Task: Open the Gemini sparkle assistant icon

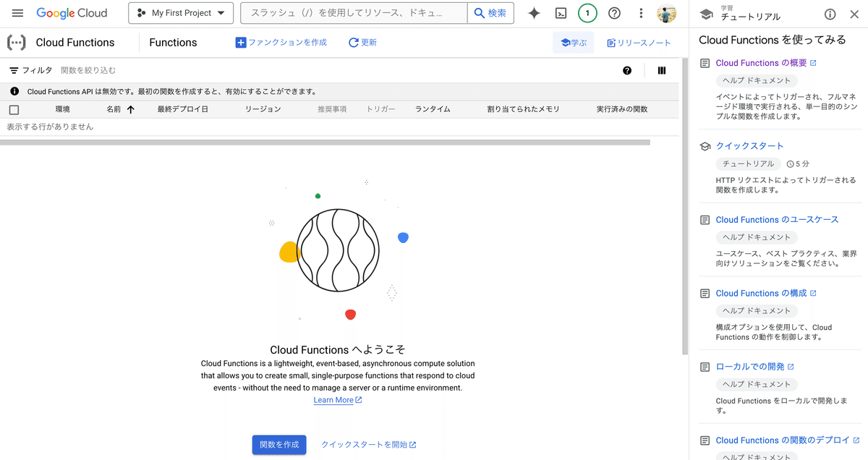Action: [x=534, y=13]
